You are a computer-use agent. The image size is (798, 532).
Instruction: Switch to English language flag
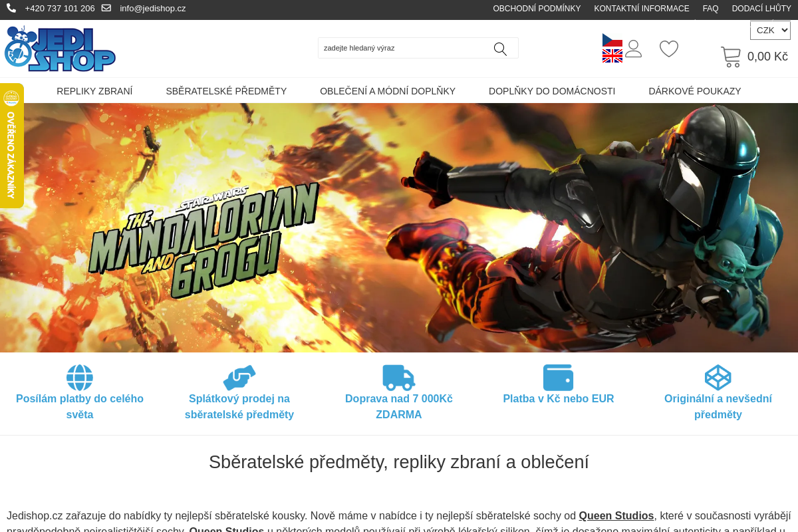[x=612, y=56]
